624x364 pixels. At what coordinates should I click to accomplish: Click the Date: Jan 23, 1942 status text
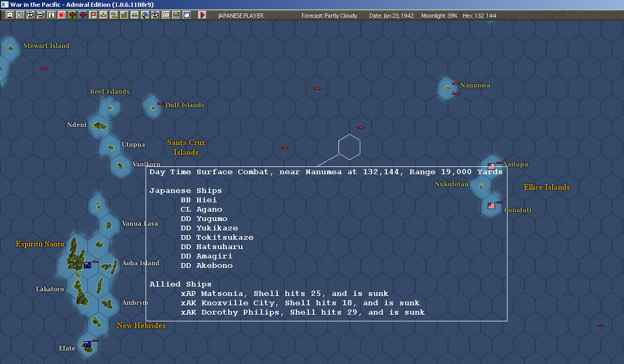pyautogui.click(x=392, y=16)
